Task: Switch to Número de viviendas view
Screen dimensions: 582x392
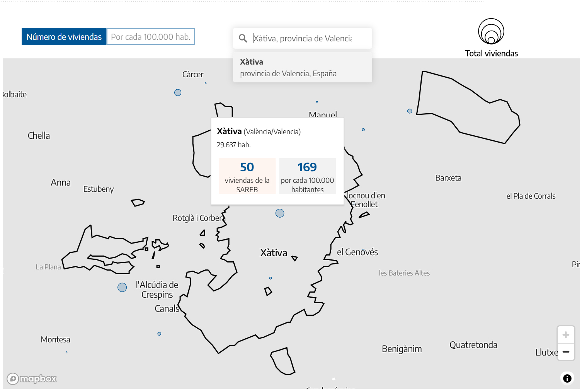Action: click(64, 37)
